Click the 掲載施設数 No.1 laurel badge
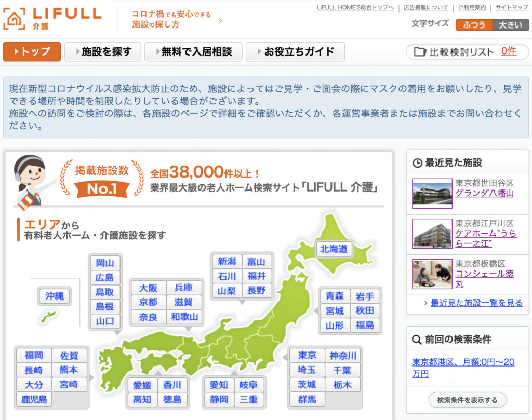The width and height of the screenshot is (532, 420). click(102, 178)
